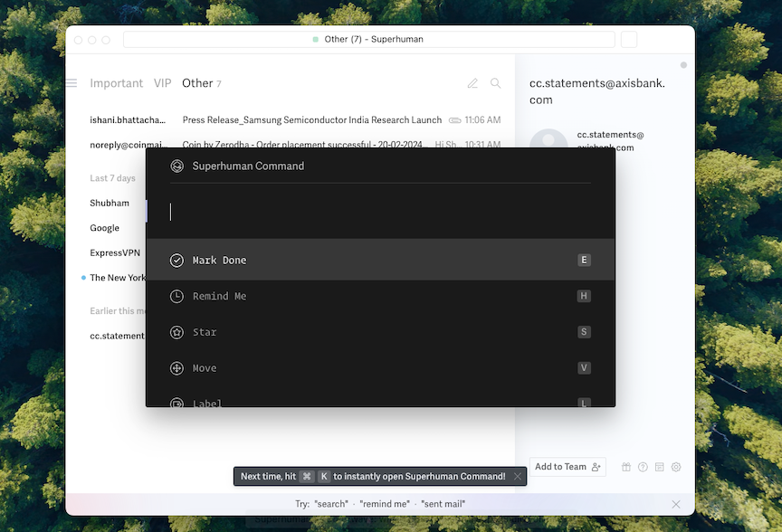Click the E shortcut key badge
This screenshot has height=532, width=782.
pos(584,260)
